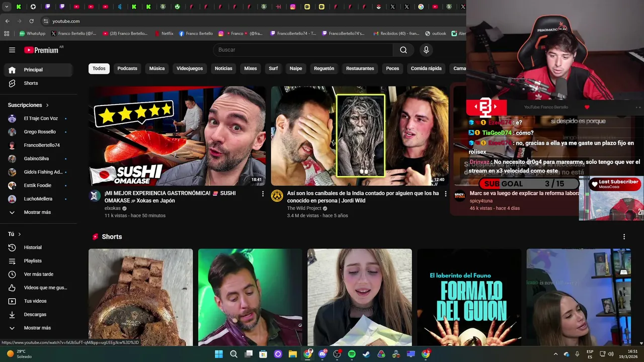Select the Videojuegos filter chip
Screen dimensions: 644x362
click(190, 68)
